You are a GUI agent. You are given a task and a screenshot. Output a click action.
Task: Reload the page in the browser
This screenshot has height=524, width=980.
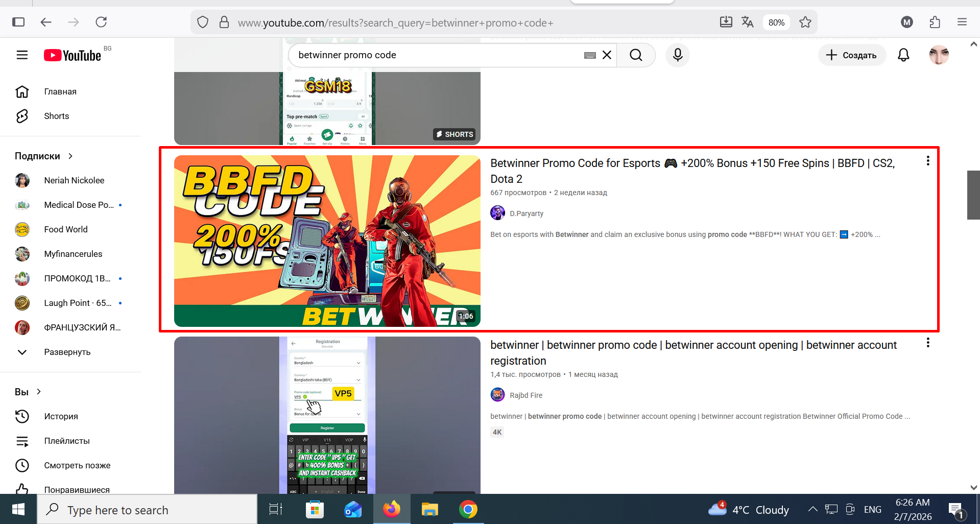[101, 22]
